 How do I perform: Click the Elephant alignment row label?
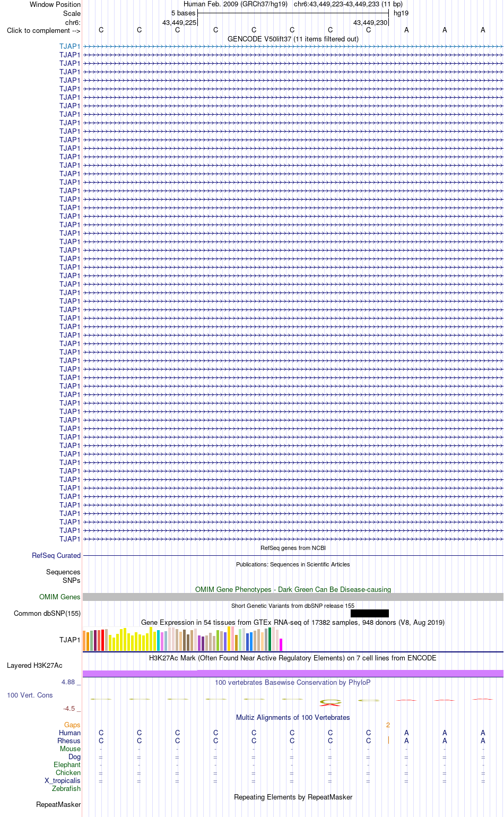tap(67, 764)
